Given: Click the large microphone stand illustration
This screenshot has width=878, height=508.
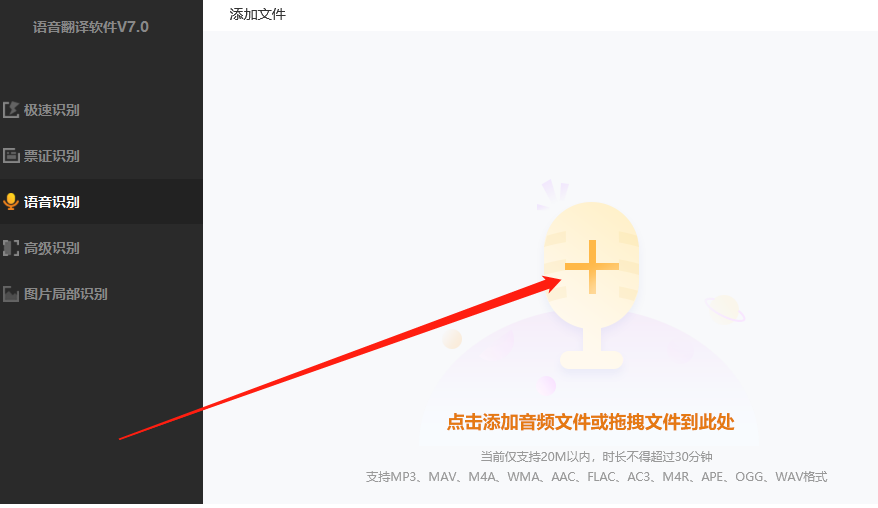Looking at the screenshot, I should click(591, 286).
